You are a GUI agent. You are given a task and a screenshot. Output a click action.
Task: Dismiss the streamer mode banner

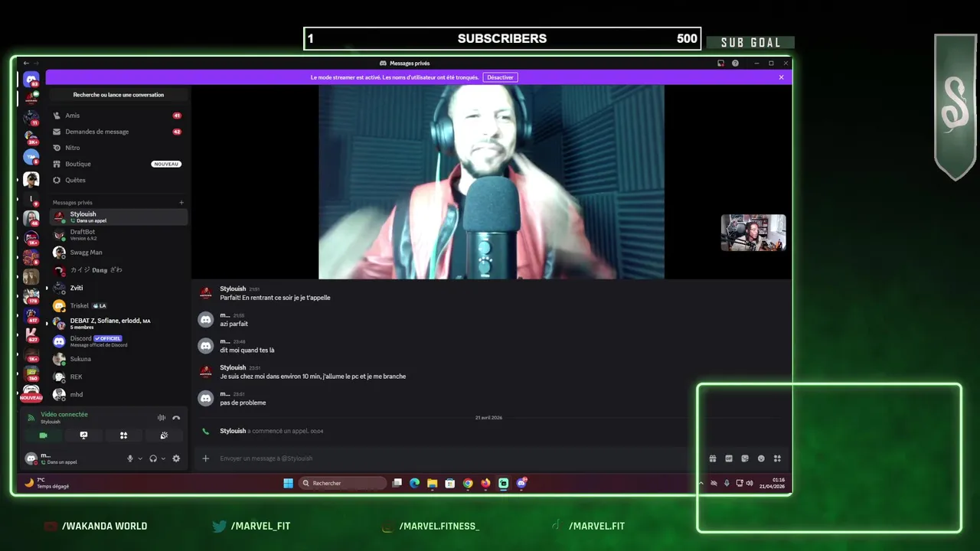[x=781, y=77]
